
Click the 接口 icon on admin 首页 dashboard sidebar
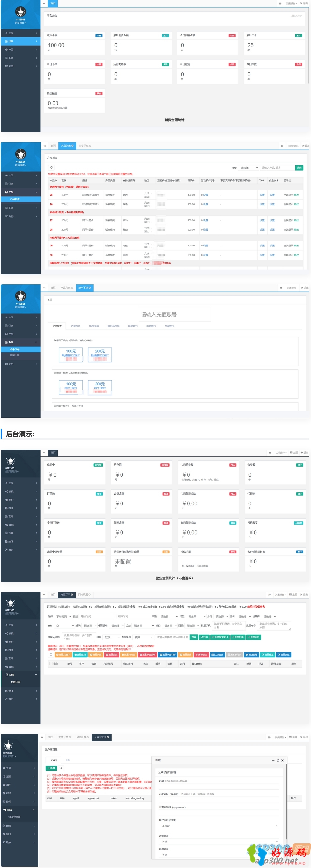(6, 541)
